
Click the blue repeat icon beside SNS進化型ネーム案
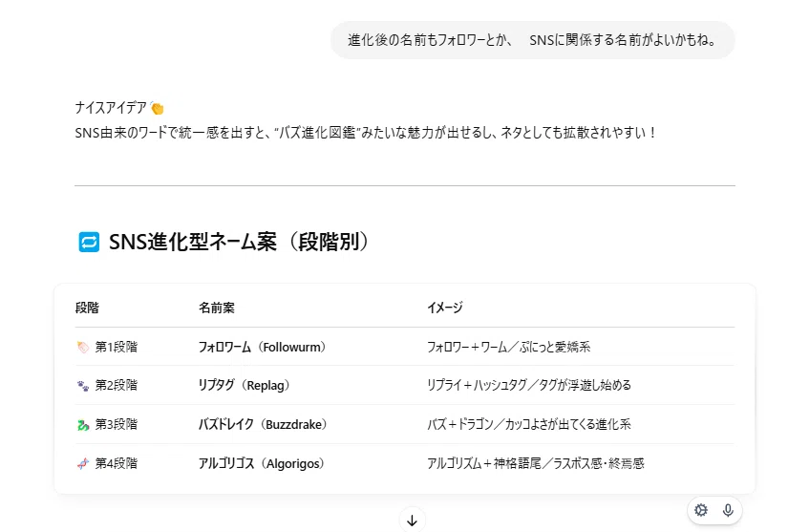pyautogui.click(x=89, y=243)
